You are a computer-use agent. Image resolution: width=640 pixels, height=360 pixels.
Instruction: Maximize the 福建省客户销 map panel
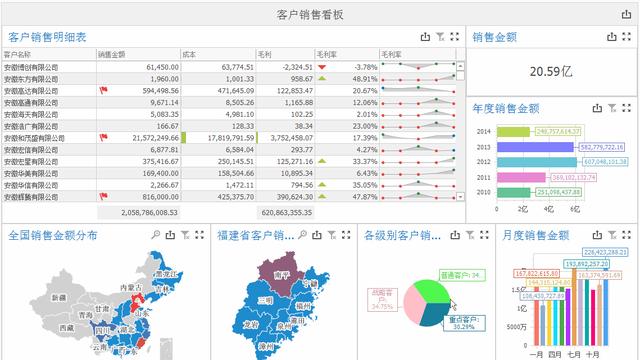346,235
